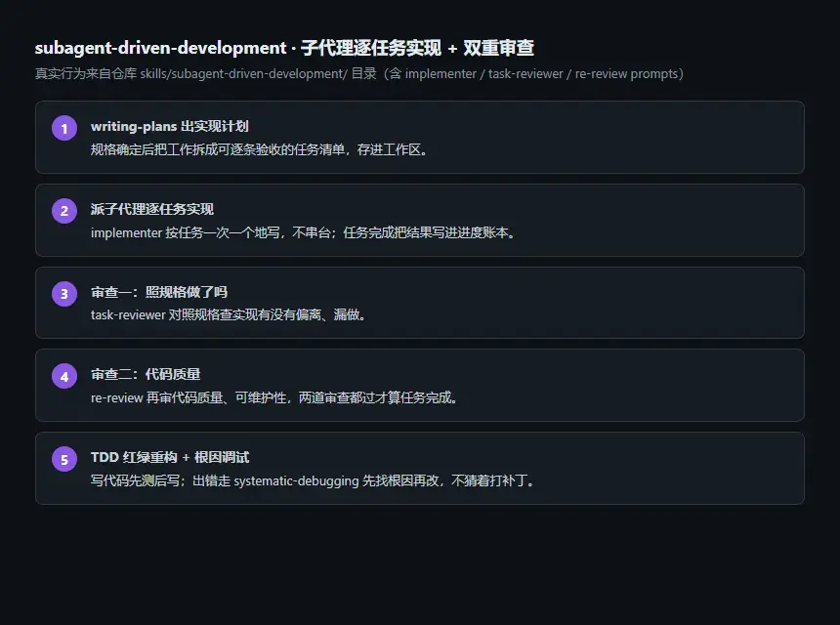Image resolution: width=840 pixels, height=625 pixels.
Task: Select the '派子代理逐任务实现' step title
Action: (152, 209)
